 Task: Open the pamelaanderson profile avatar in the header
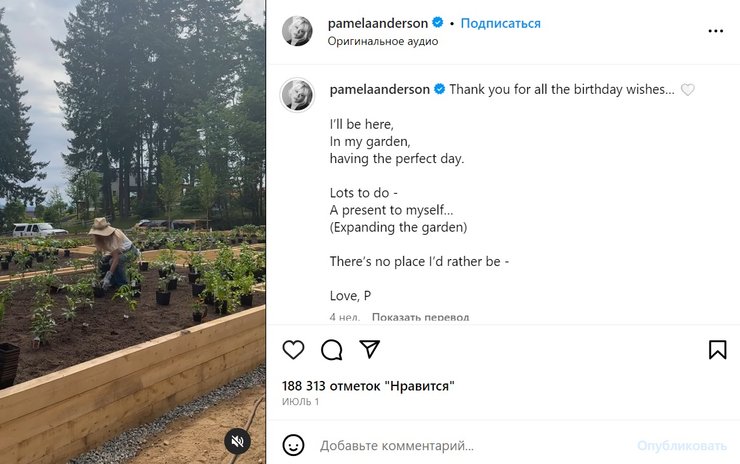pos(297,31)
